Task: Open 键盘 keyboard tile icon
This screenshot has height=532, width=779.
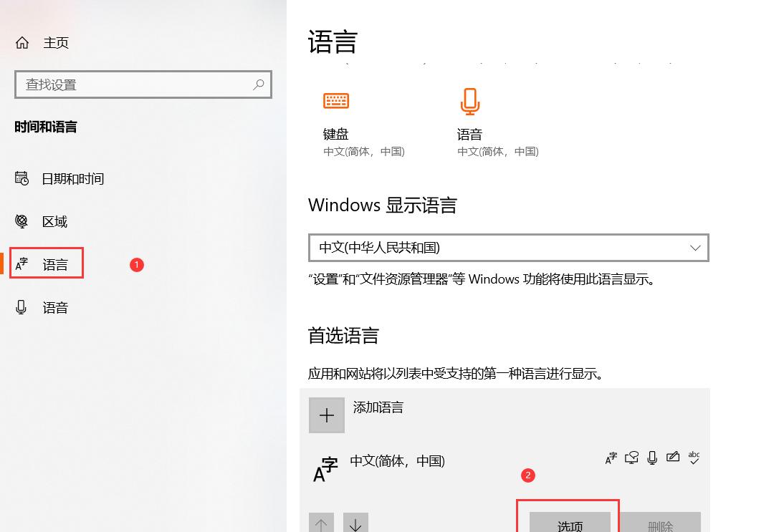Action: (x=336, y=101)
